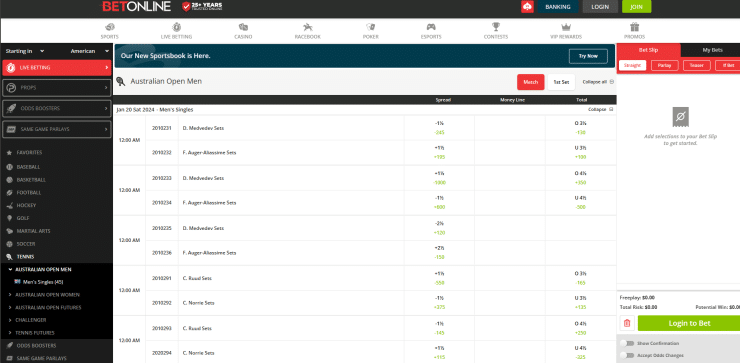Click the Banking button
The width and height of the screenshot is (740, 363).
(x=558, y=7)
